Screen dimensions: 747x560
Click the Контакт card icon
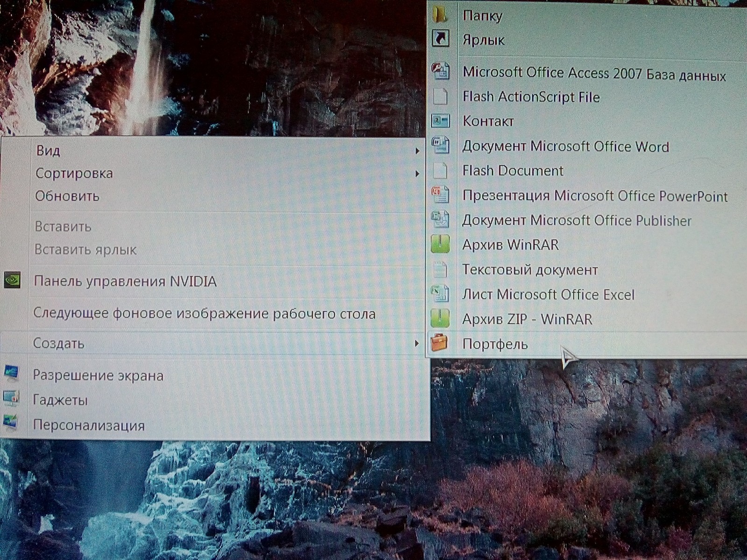440,121
